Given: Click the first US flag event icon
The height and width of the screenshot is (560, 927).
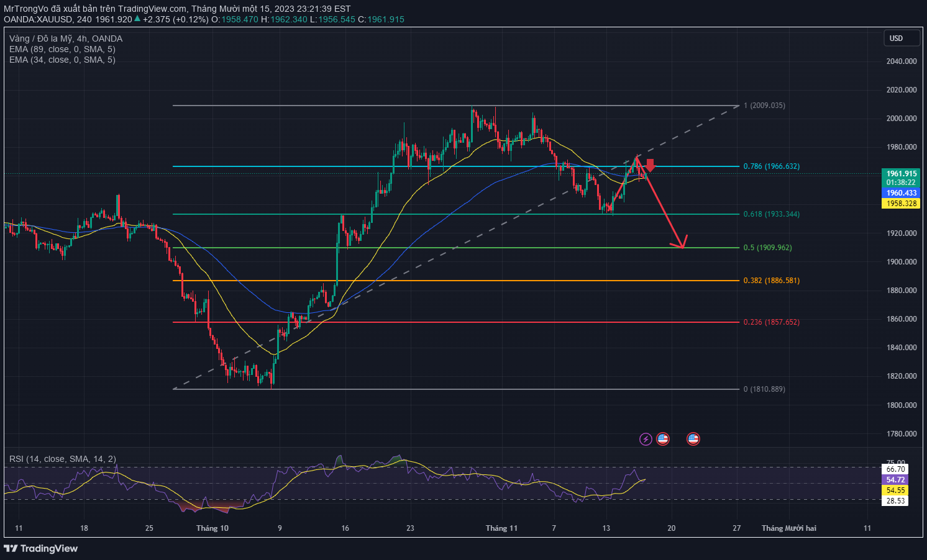Looking at the screenshot, I should pyautogui.click(x=663, y=439).
